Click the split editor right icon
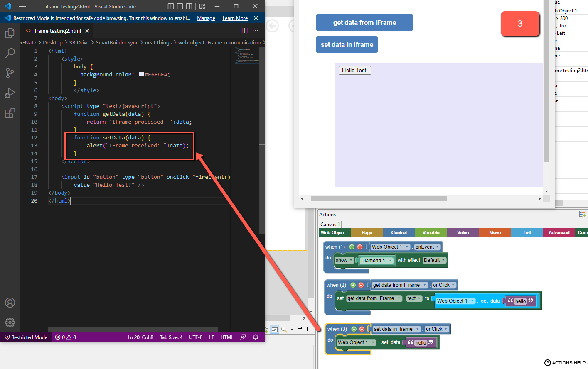Viewport: 588px width, 369px height. tap(244, 31)
